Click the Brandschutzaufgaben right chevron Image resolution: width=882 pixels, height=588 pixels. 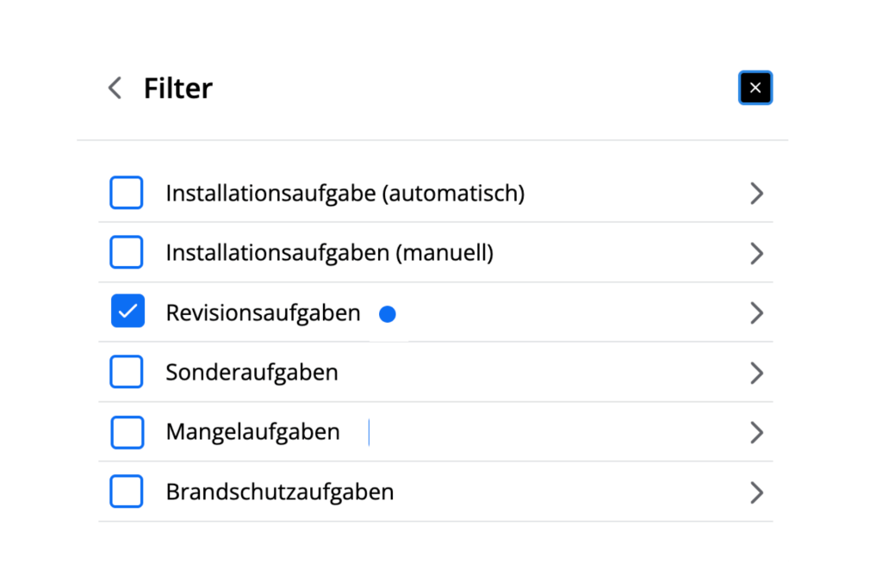pos(756,492)
